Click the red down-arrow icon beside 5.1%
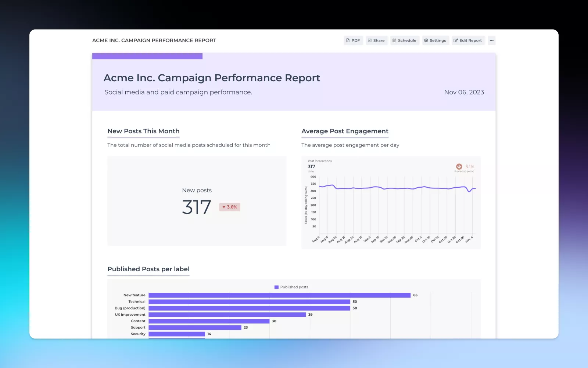Screen dimensions: 588x368 tap(459, 166)
